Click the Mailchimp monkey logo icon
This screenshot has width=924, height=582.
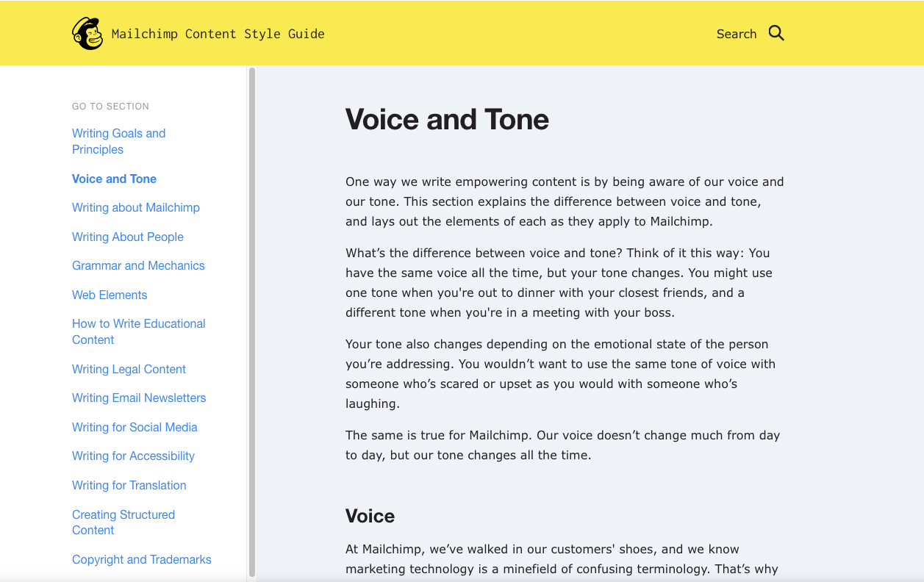click(x=87, y=34)
